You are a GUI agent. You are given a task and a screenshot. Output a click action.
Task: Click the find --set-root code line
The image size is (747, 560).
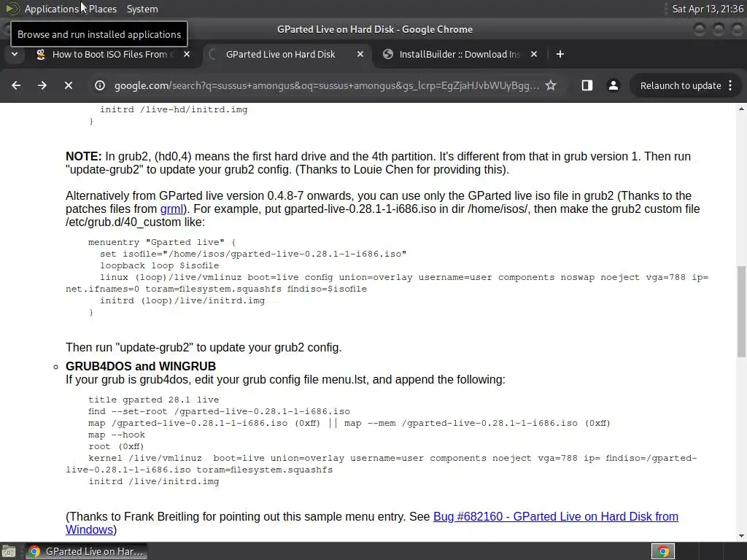pyautogui.click(x=219, y=411)
